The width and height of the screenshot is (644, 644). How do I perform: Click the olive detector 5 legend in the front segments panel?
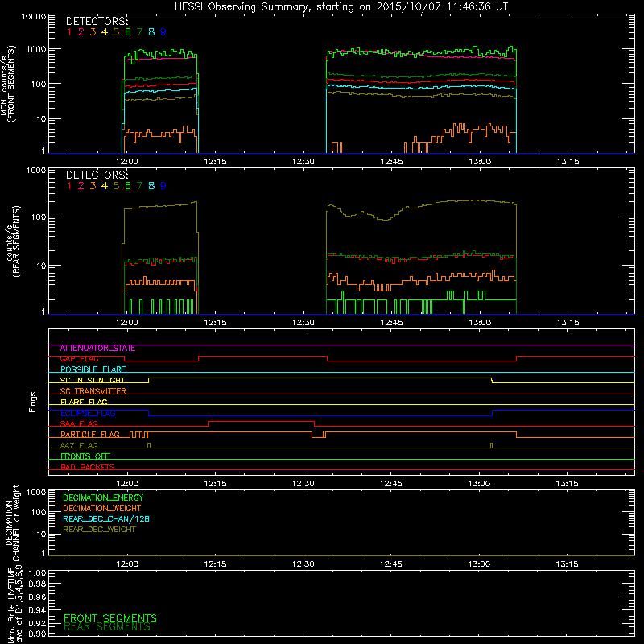116,31
